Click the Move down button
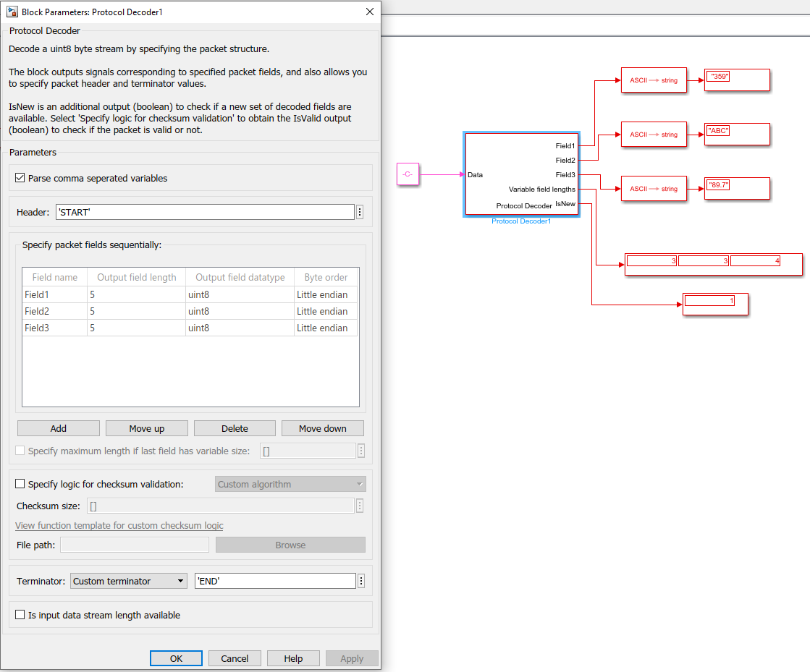The width and height of the screenshot is (810, 672). tap(322, 428)
